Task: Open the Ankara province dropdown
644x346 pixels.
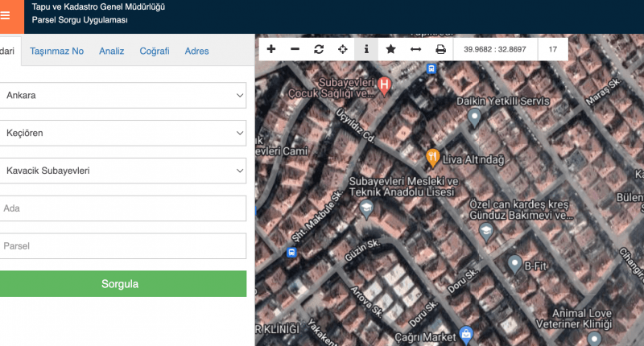Action: click(x=123, y=95)
